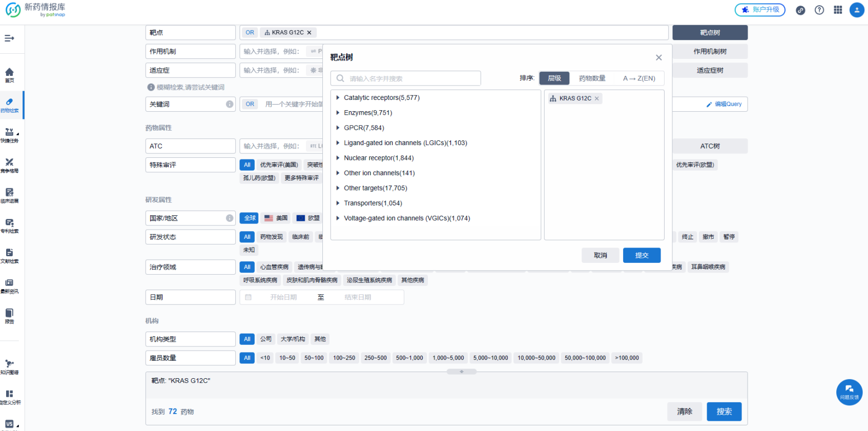This screenshot has height=431, width=868.
Task: Expand Nuclear receptor tree node
Action: [x=338, y=158]
